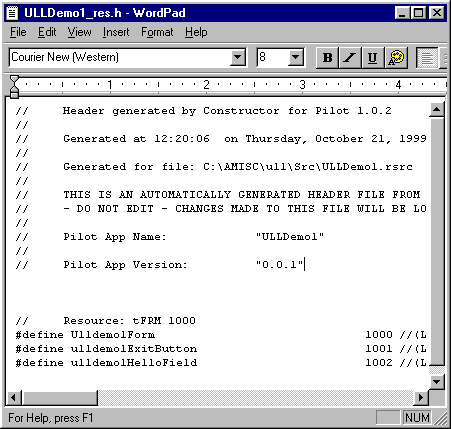Maximize the WordPad window
The height and width of the screenshot is (429, 451).
pos(419,13)
